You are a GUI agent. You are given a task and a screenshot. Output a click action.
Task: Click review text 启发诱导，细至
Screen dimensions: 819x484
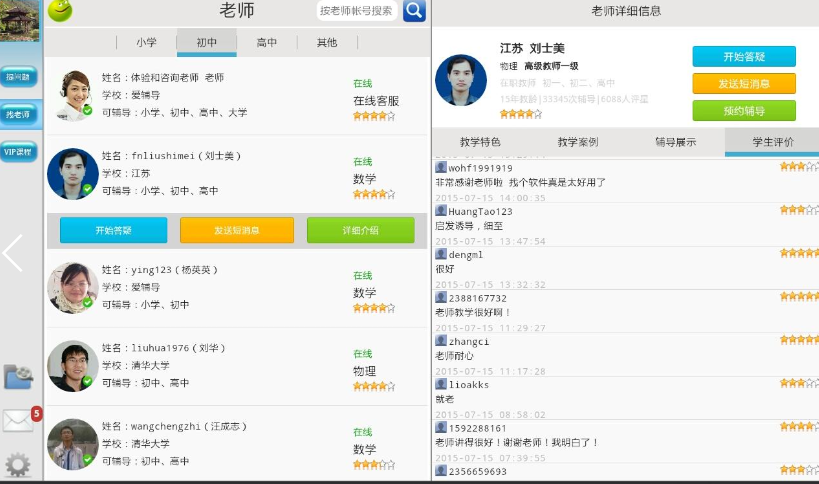coord(469,226)
